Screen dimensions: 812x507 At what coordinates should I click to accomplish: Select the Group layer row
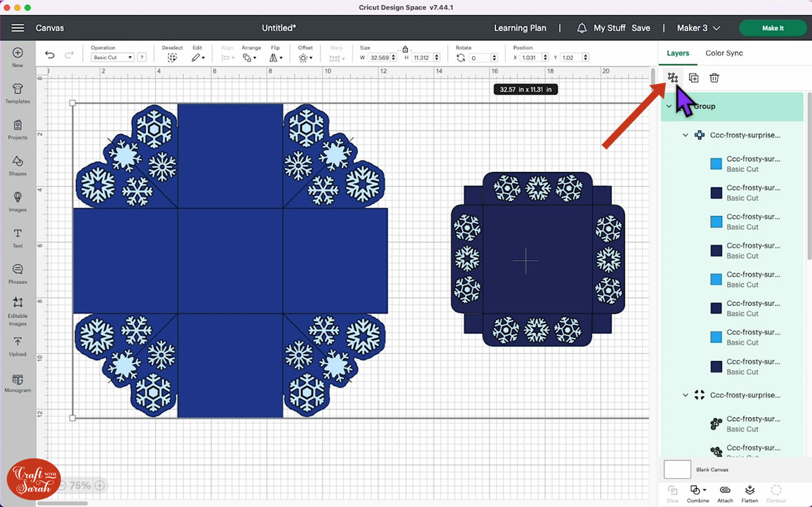click(x=732, y=106)
